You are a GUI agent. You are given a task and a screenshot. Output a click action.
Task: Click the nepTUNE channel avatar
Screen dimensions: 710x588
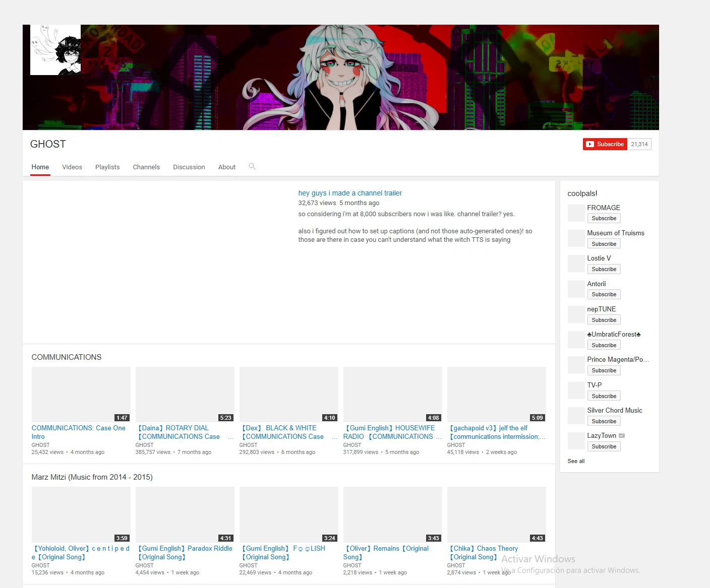576,314
